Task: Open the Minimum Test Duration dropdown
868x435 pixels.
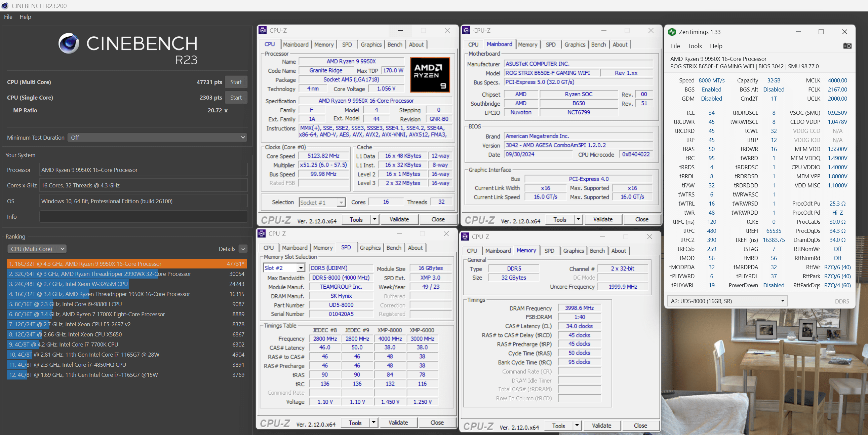Action: 157,138
